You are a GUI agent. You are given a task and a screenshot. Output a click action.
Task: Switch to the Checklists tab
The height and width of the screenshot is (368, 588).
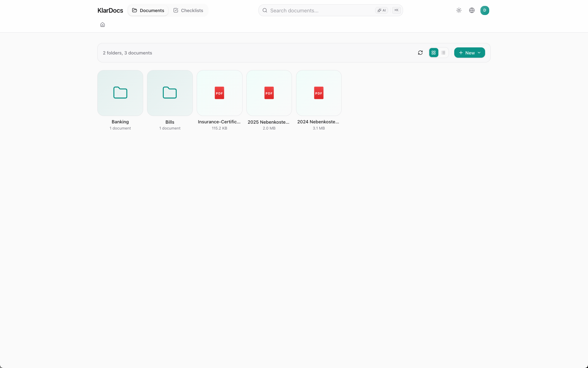(x=188, y=10)
